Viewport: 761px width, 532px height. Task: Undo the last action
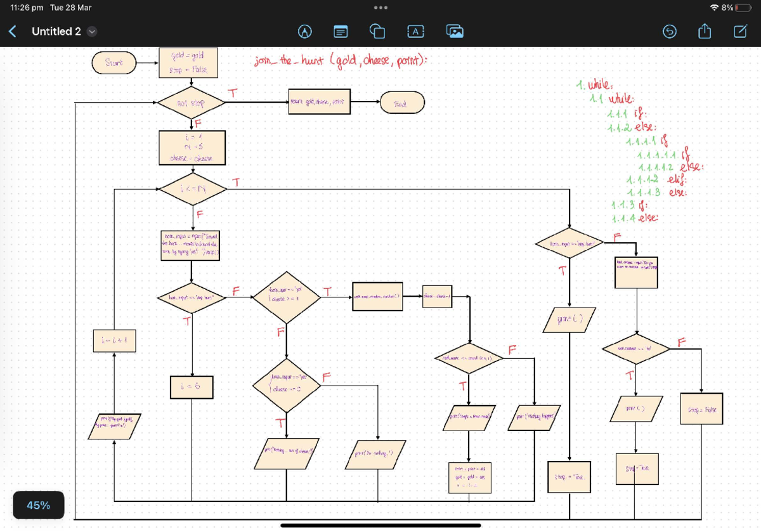click(670, 31)
